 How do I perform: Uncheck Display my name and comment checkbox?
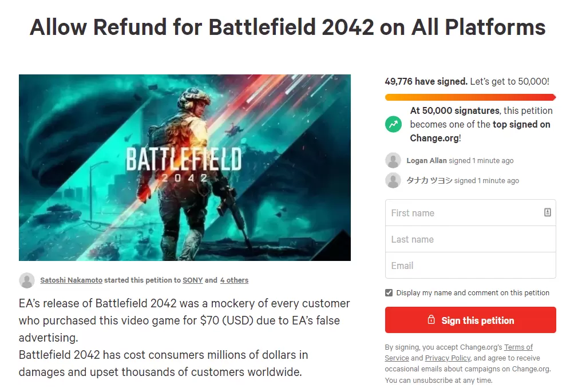(389, 293)
